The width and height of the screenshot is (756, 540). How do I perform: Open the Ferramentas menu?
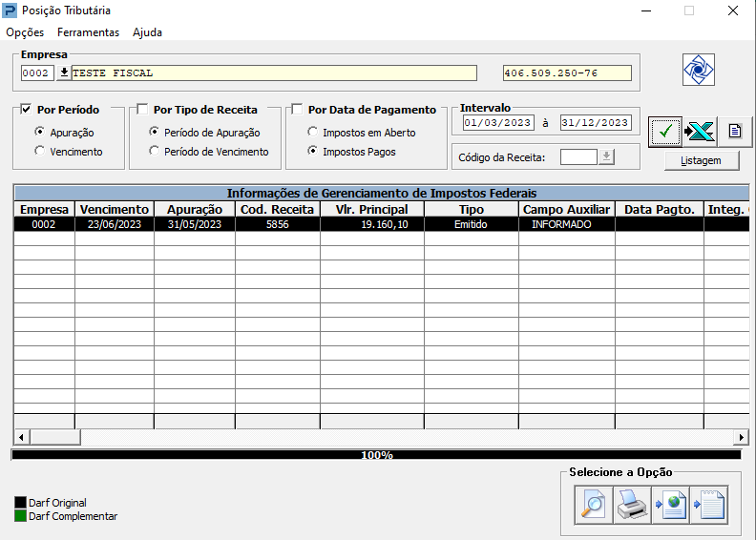click(88, 32)
